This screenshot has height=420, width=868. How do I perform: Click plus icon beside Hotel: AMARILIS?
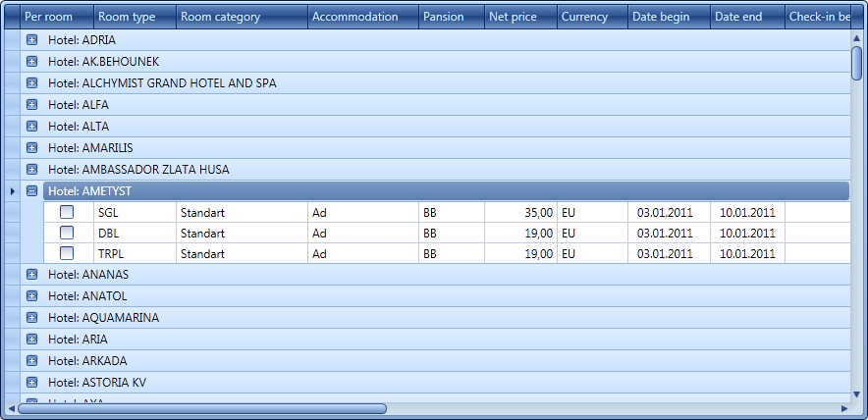[31, 148]
